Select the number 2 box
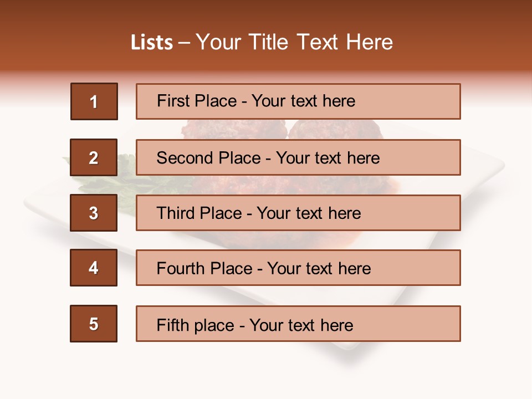532x399 pixels. tap(94, 157)
